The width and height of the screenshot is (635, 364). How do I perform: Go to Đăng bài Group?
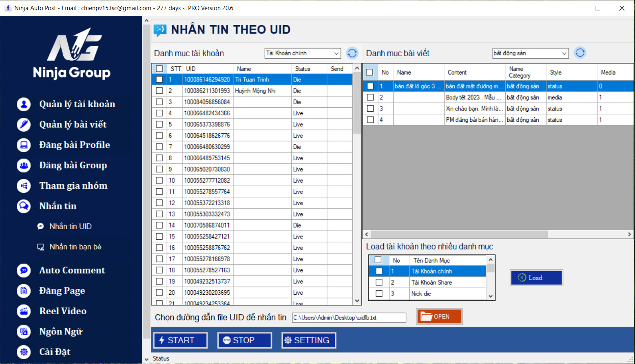(73, 165)
